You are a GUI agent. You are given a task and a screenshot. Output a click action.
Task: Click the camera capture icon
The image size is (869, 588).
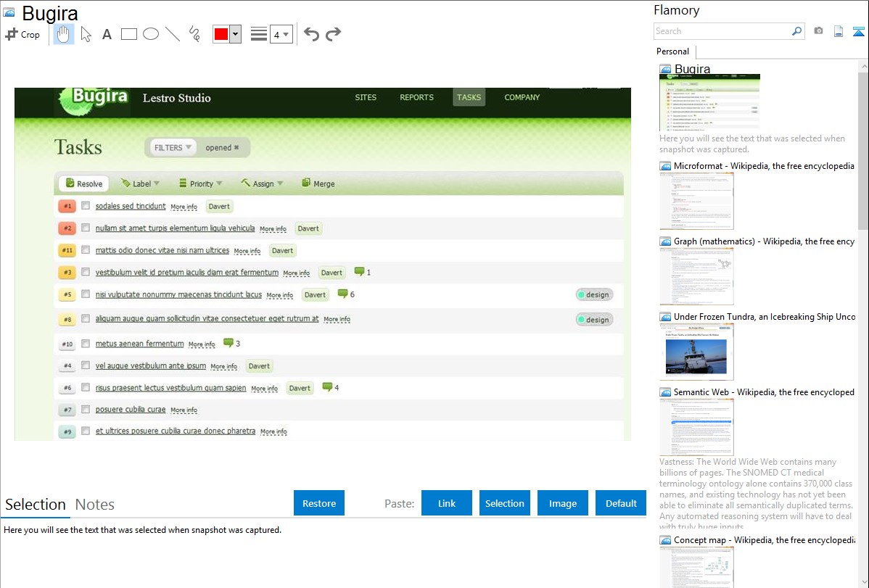[818, 31]
